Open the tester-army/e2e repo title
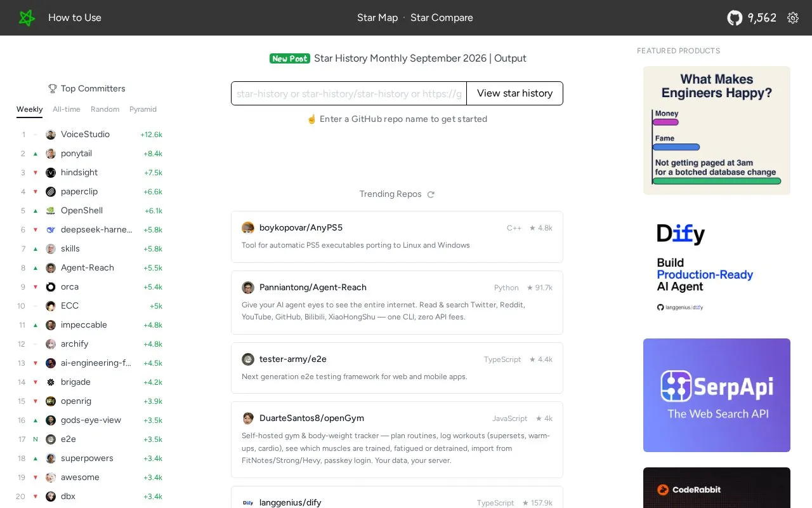 [293, 359]
